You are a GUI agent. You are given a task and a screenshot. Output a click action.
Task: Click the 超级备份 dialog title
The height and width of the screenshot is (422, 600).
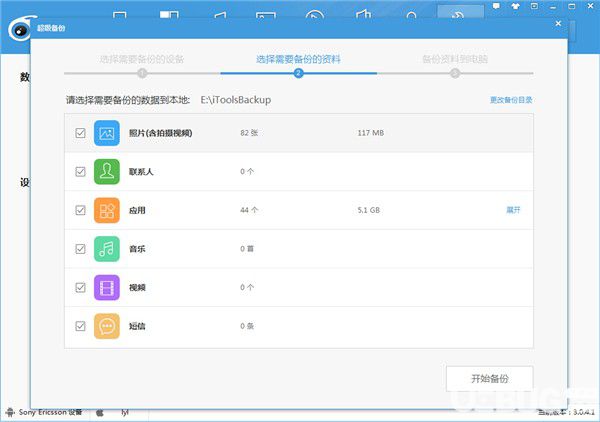pos(51,28)
